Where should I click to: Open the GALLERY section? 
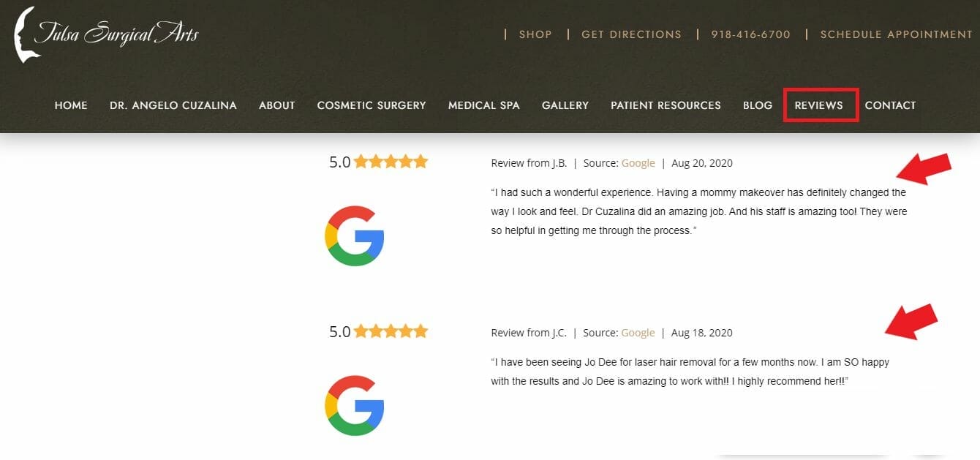(x=565, y=105)
